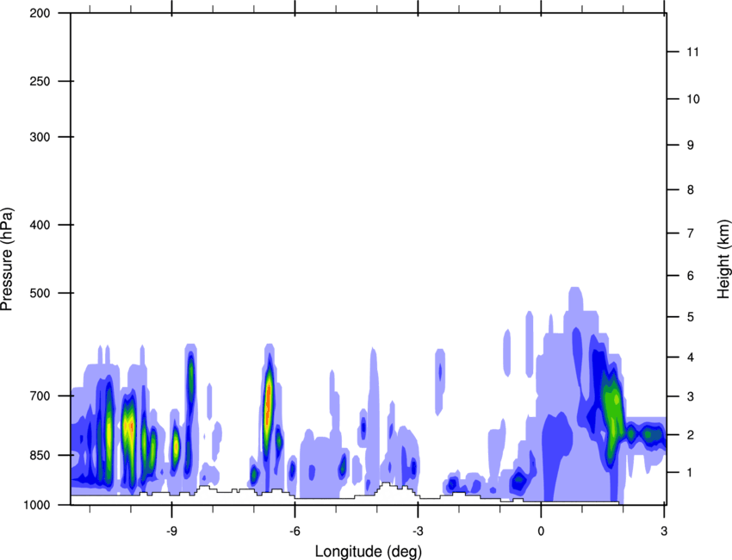The width and height of the screenshot is (732, 560).
Task: Pick the 11 km height label
Action: [692, 52]
